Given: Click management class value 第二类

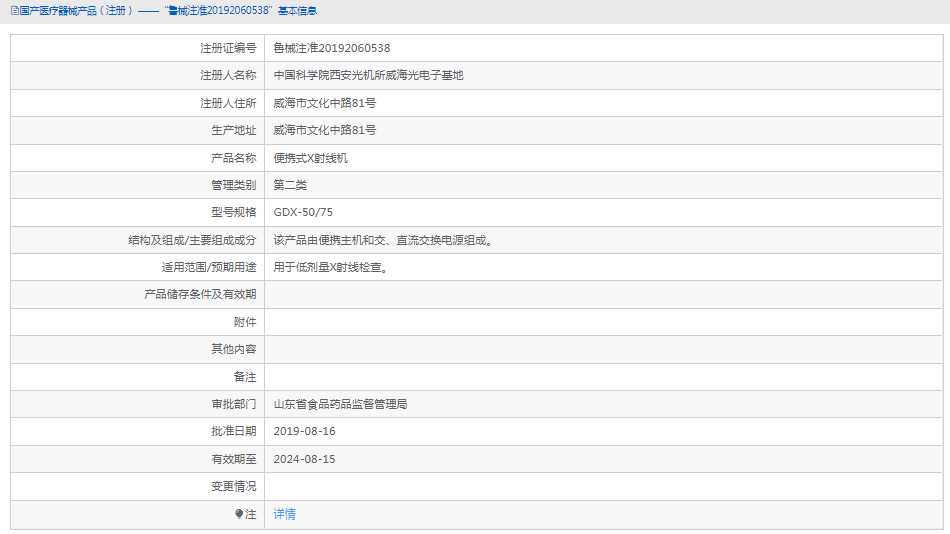Looking at the screenshot, I should (290, 185).
